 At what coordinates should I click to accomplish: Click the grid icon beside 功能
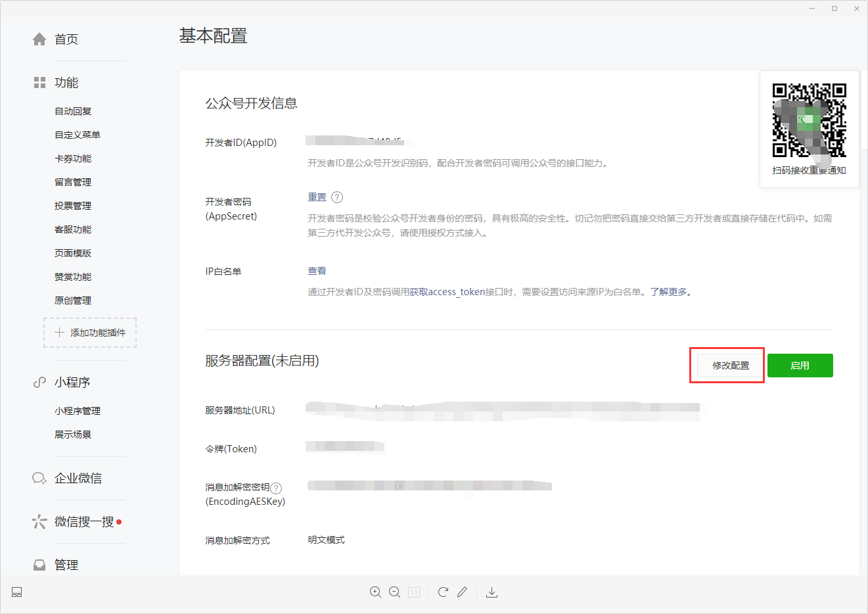pos(39,83)
